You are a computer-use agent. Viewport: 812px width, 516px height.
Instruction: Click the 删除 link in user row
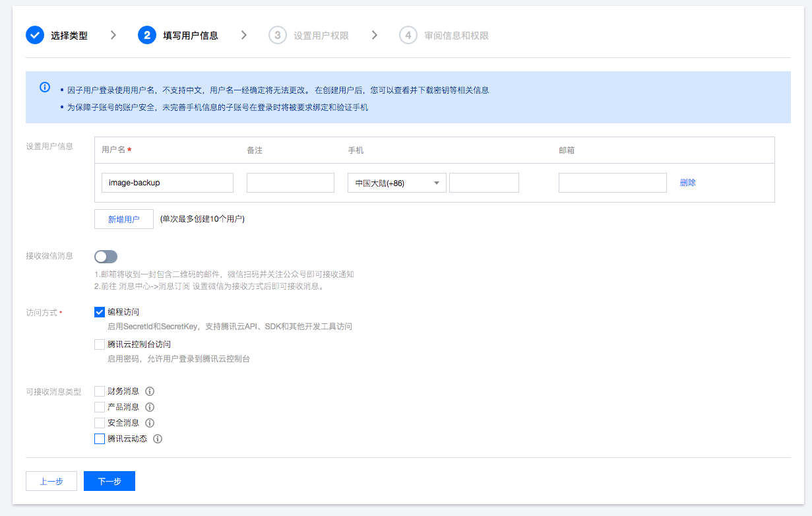(688, 183)
